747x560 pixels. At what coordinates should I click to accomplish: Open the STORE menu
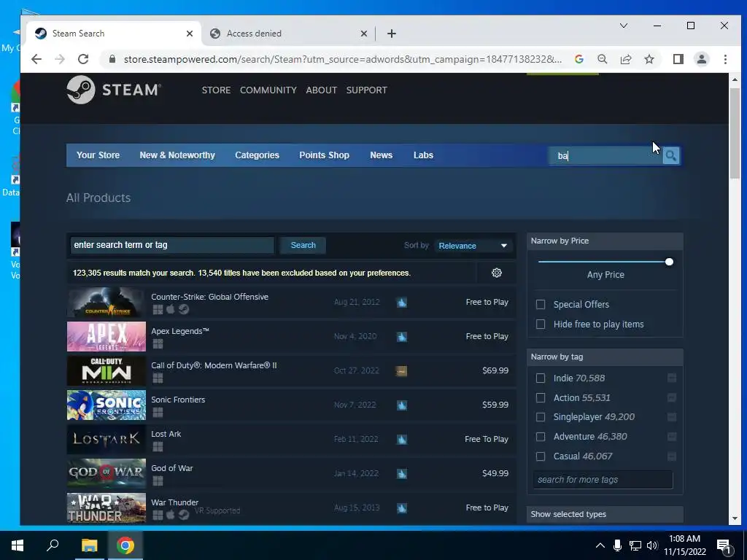point(216,90)
